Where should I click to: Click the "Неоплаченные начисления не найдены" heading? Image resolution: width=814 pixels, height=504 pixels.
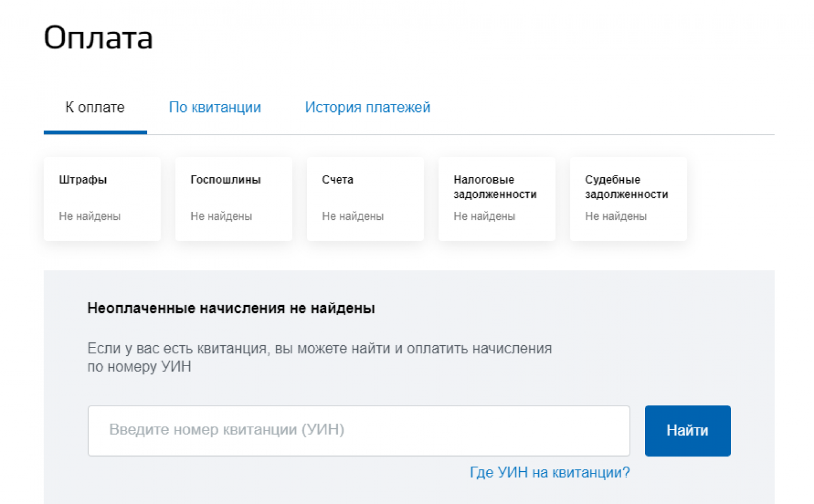[231, 308]
